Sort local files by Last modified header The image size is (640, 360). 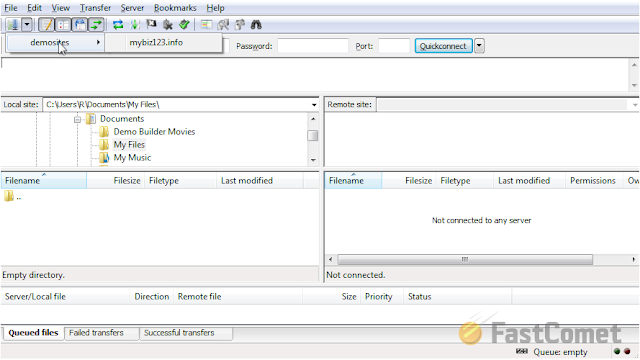coord(260,180)
